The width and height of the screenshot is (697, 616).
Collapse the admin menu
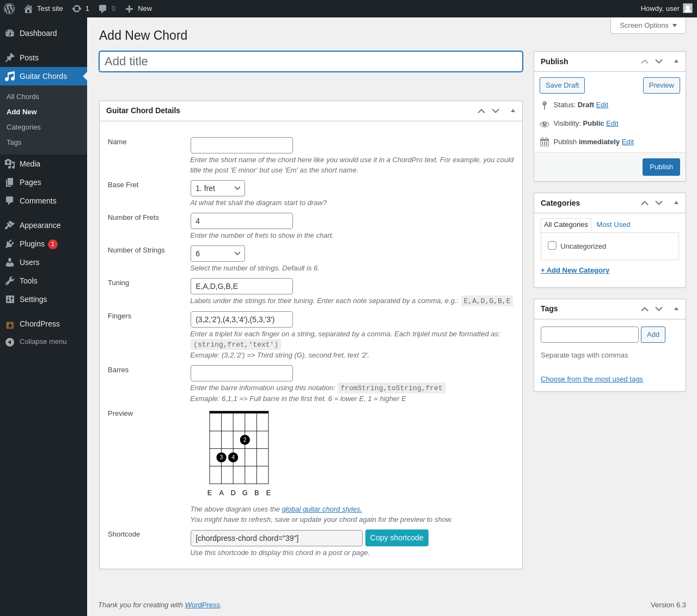click(44, 342)
